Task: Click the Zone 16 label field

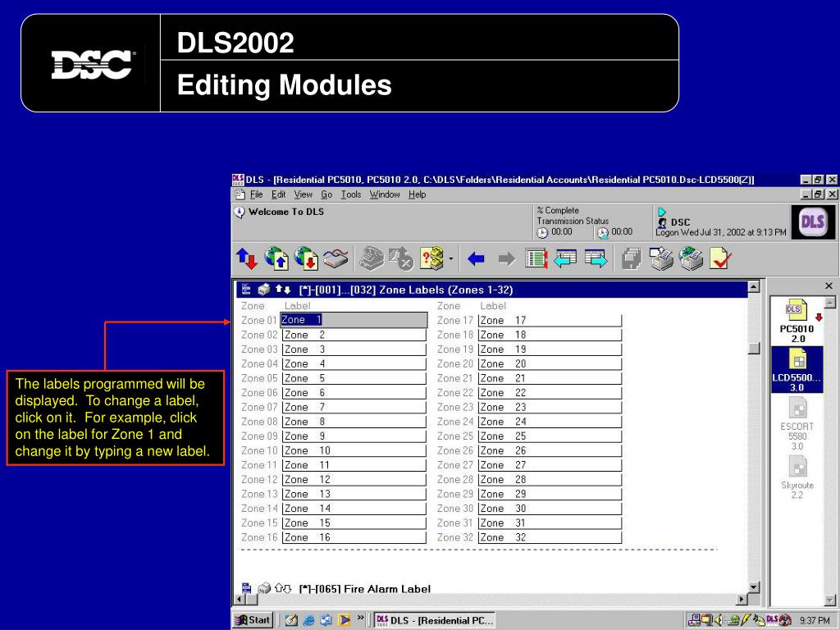Action: pos(354,537)
